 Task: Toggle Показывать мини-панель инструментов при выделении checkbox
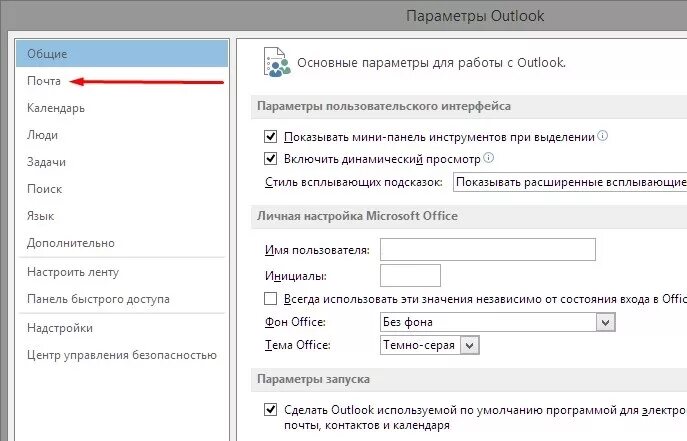pyautogui.click(x=270, y=137)
